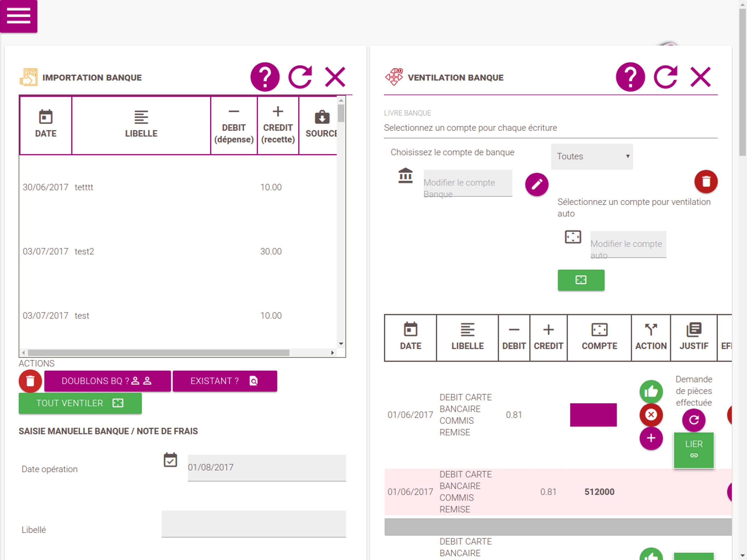This screenshot has width=747, height=560.
Task: Click the CREDIT (recette) column header
Action: (278, 125)
